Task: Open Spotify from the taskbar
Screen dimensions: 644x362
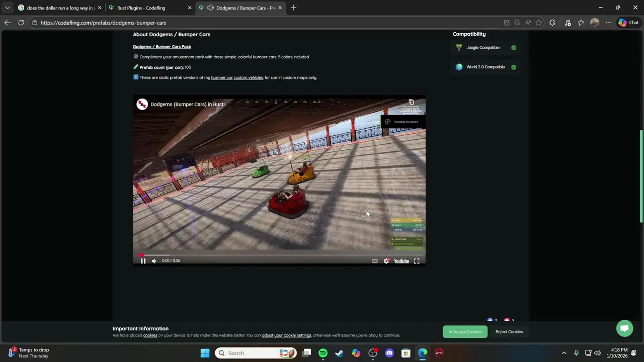Action: [323, 353]
